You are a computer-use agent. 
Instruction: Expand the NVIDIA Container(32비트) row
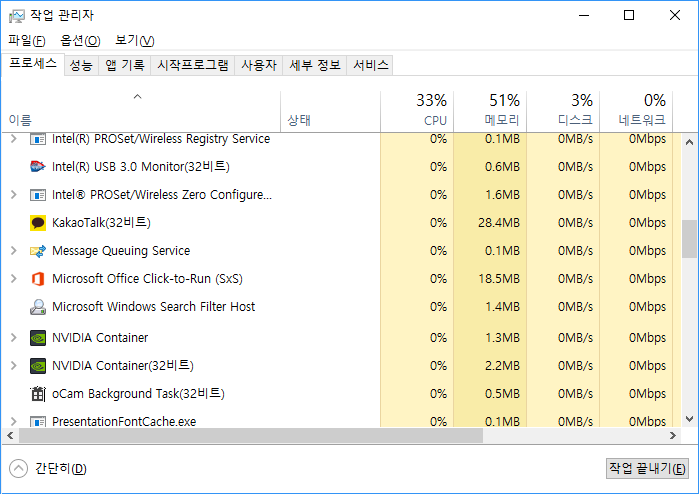tap(13, 366)
